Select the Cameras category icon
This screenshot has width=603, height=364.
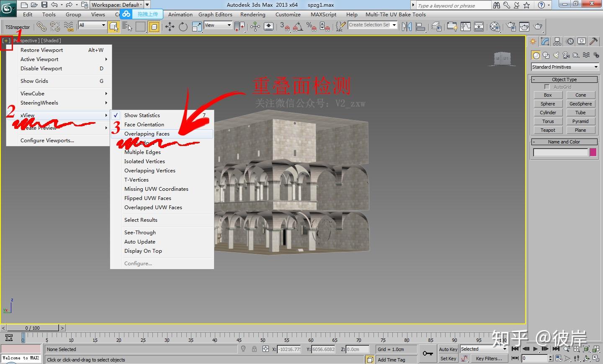[x=566, y=55]
